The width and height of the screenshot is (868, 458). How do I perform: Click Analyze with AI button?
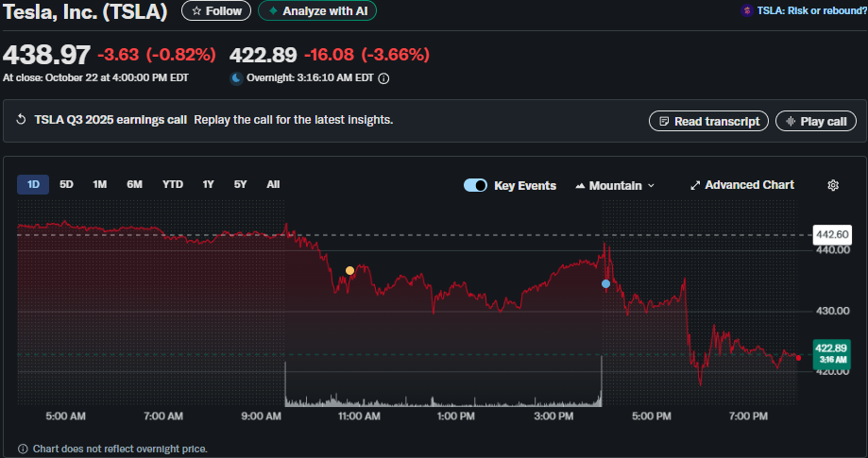(317, 11)
